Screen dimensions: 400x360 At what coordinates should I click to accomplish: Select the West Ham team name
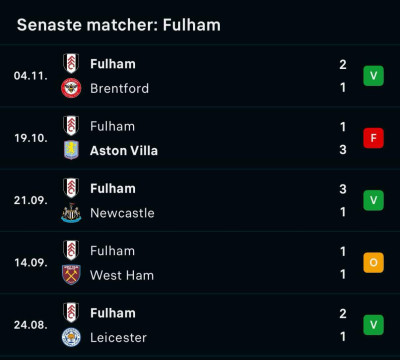click(x=122, y=275)
